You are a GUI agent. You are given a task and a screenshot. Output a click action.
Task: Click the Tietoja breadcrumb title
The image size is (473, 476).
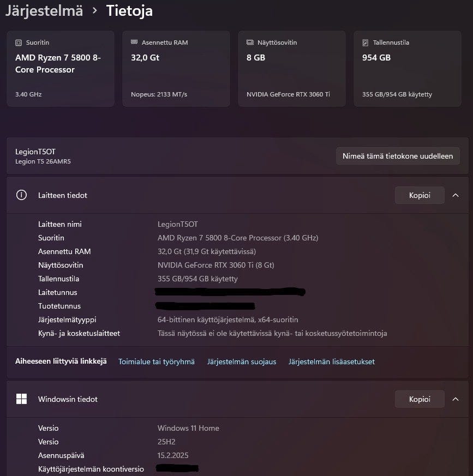point(129,10)
